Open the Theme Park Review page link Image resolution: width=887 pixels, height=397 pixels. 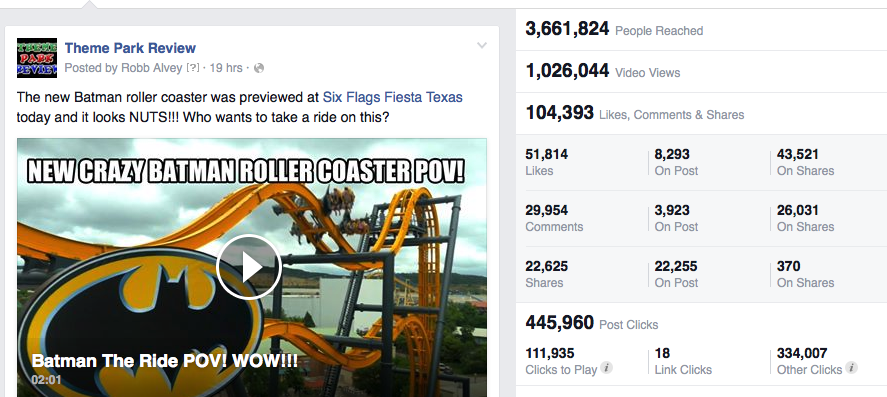click(x=130, y=48)
